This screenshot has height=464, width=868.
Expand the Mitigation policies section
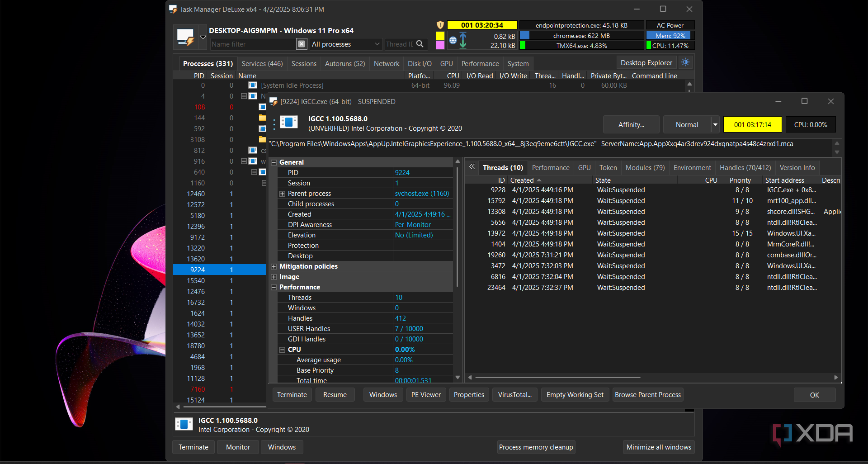point(274,266)
